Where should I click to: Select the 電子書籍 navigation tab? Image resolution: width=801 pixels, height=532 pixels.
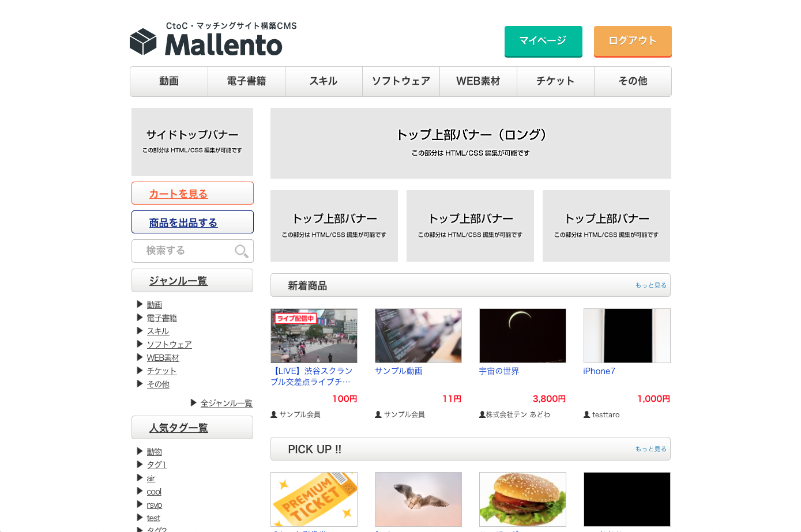click(x=246, y=81)
